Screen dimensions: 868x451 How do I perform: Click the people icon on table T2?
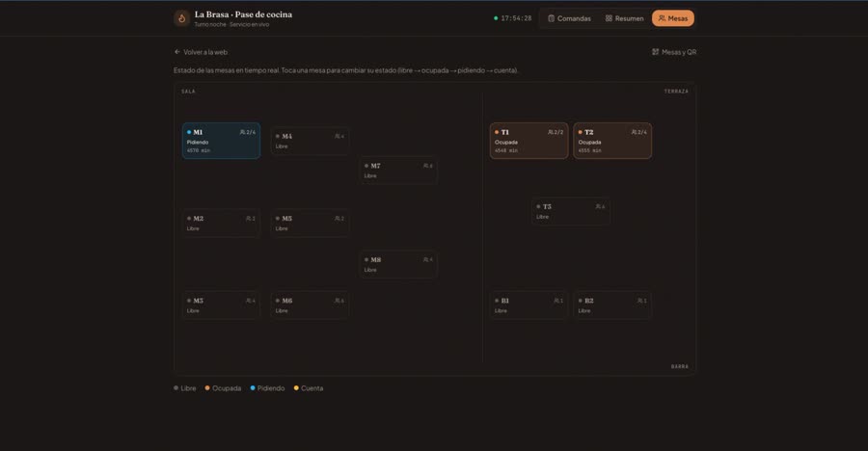634,132
